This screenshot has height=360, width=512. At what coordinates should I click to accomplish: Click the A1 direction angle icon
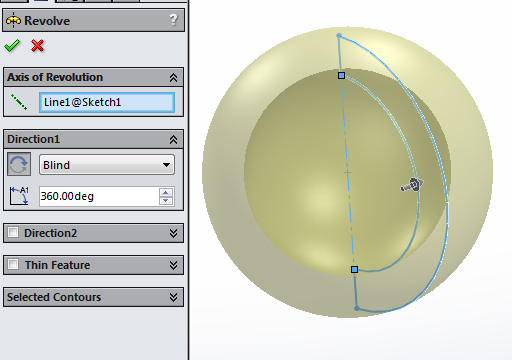pyautogui.click(x=19, y=196)
